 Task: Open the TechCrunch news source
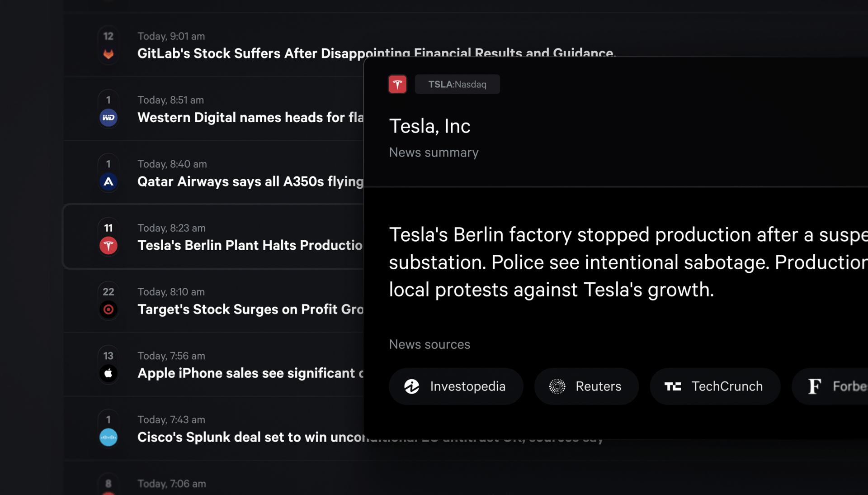(714, 386)
